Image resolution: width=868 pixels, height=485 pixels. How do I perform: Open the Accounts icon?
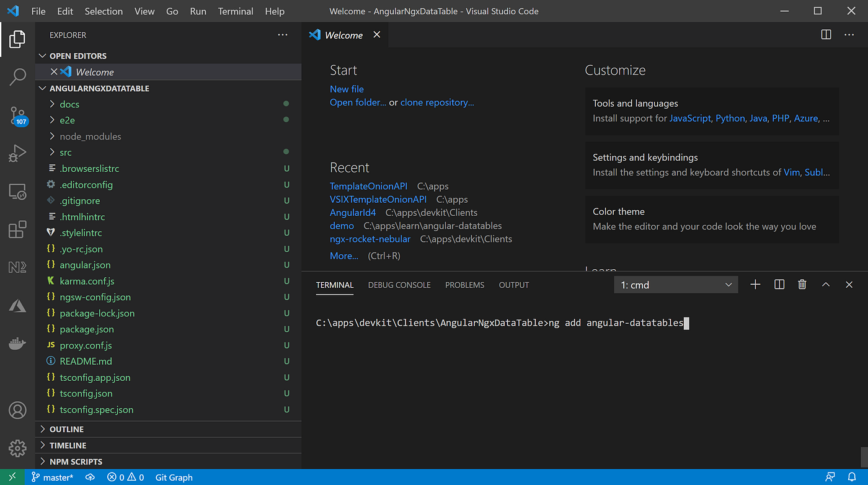click(17, 410)
